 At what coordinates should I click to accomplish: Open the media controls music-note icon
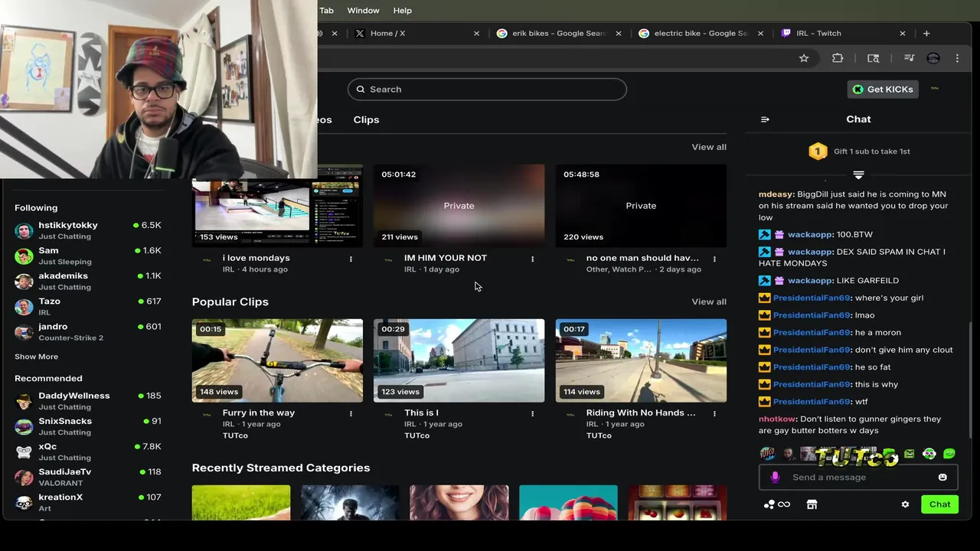pos(909,58)
